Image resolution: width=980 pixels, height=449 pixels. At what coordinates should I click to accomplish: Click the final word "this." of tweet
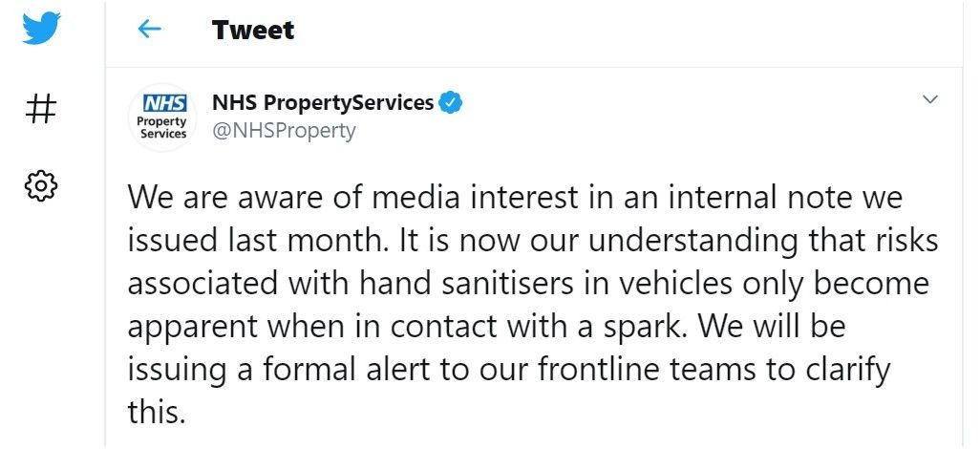point(157,412)
